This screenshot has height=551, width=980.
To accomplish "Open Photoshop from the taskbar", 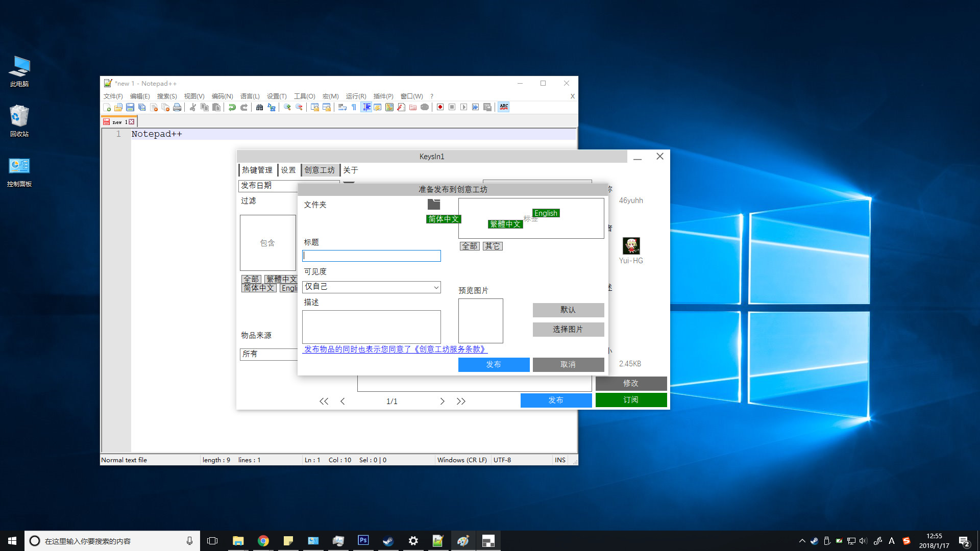I will (x=363, y=540).
